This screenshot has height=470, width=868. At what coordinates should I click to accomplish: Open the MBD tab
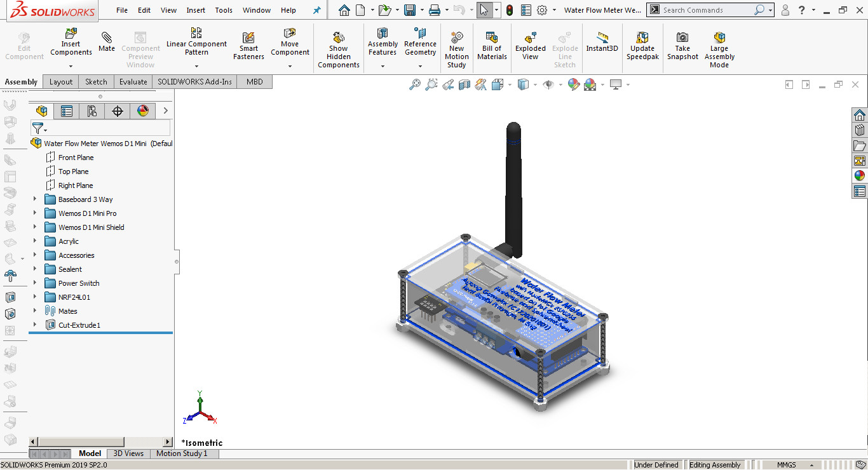[255, 82]
